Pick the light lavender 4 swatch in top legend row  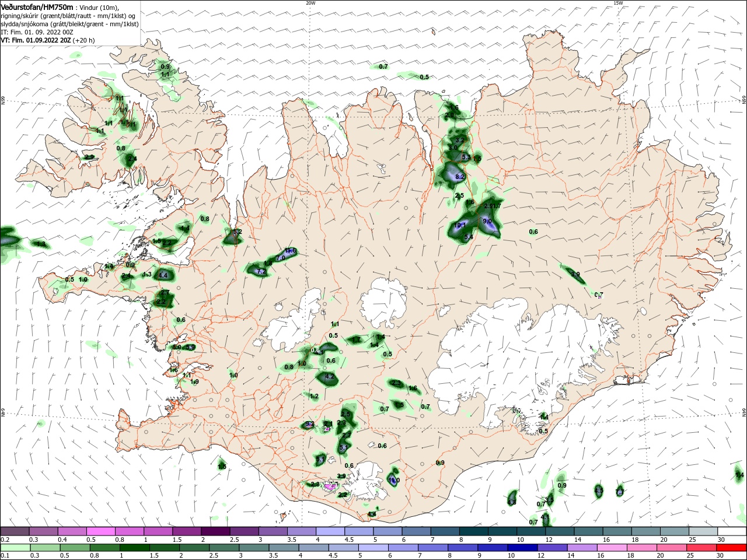(330, 531)
